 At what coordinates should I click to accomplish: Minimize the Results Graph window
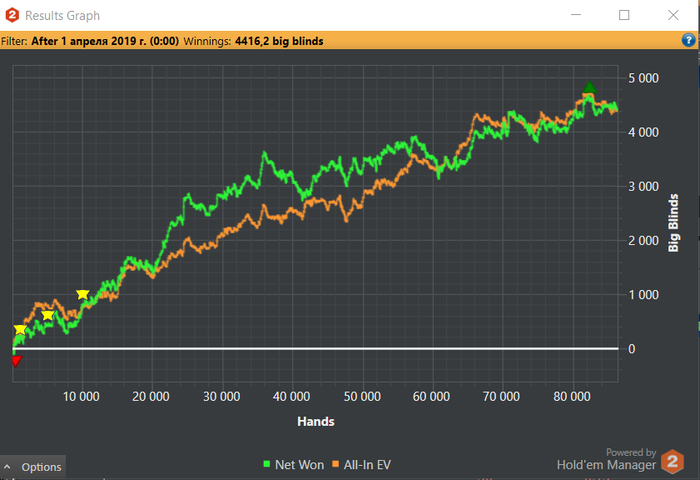click(x=576, y=15)
